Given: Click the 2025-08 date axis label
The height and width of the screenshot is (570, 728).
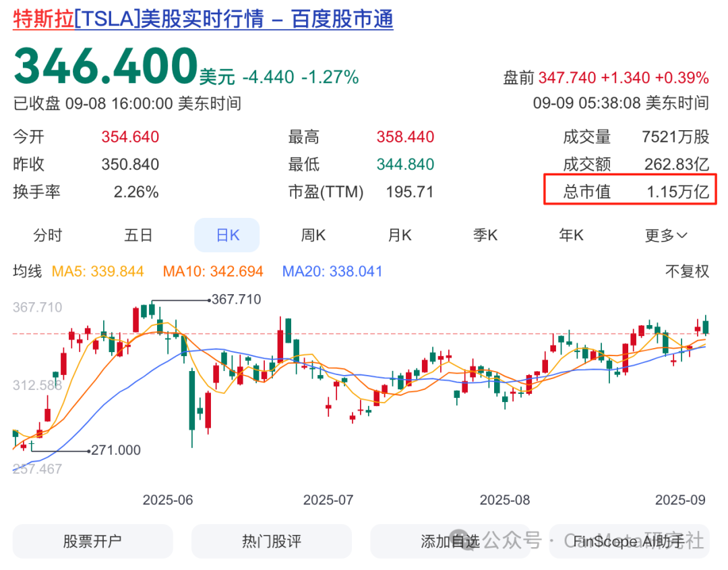Looking at the screenshot, I should coord(505,500).
